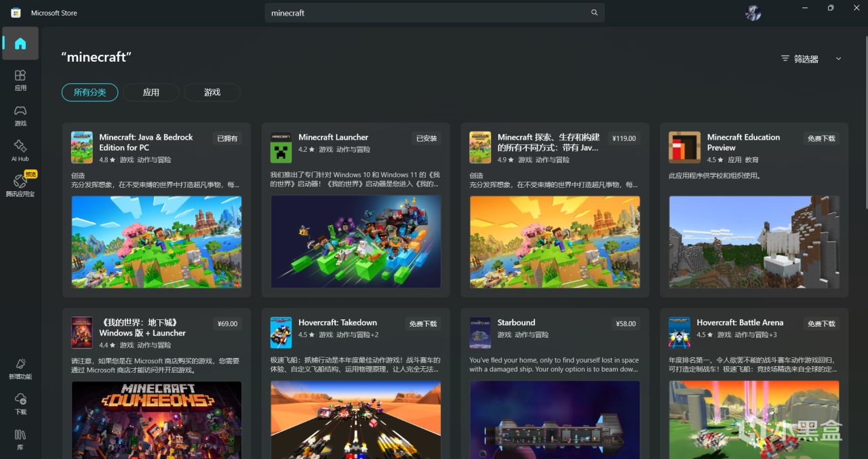Open the 应用 section in sidebar
The width and height of the screenshot is (868, 459).
pyautogui.click(x=20, y=79)
